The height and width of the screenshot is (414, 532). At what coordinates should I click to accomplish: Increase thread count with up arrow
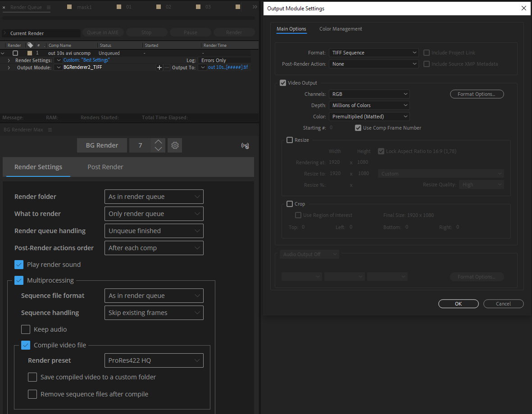point(158,142)
